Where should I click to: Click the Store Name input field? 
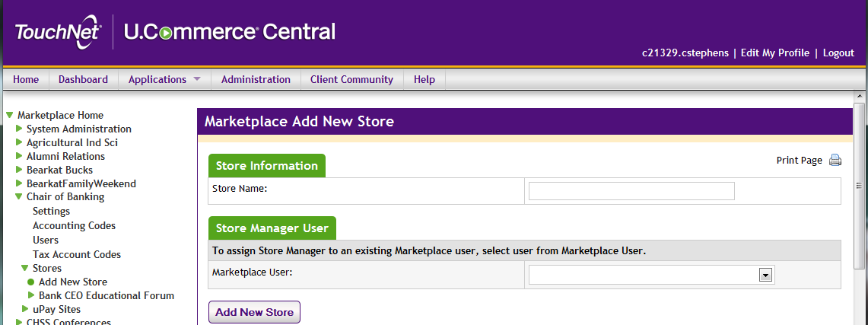click(631, 191)
